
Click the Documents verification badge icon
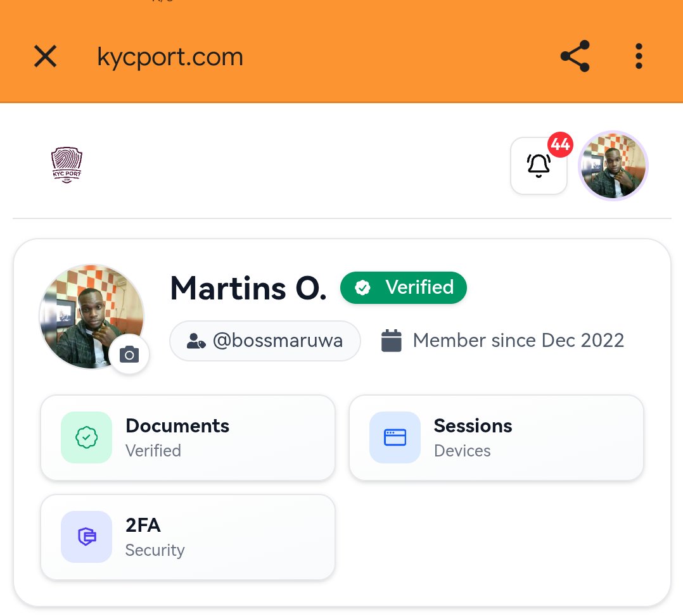click(x=86, y=437)
